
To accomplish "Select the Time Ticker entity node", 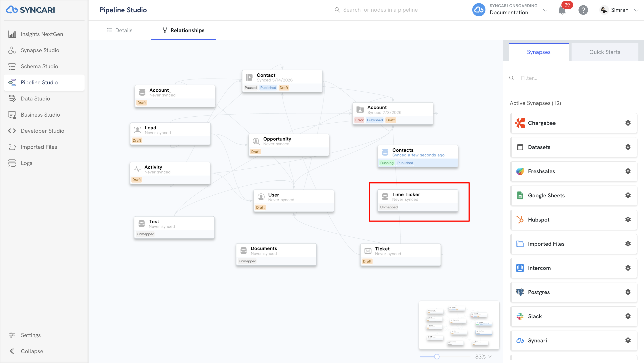I will pyautogui.click(x=417, y=200).
